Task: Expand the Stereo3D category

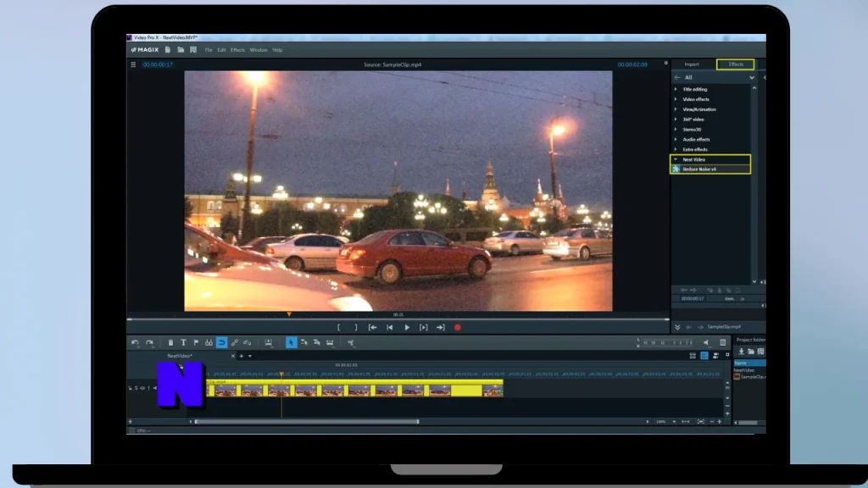Action: 676,129
